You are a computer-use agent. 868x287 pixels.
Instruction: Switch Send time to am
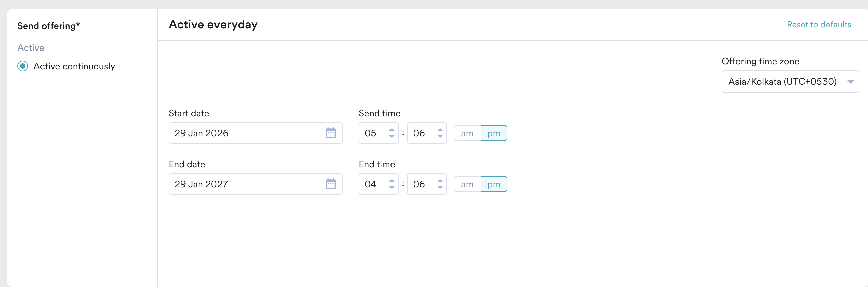467,133
